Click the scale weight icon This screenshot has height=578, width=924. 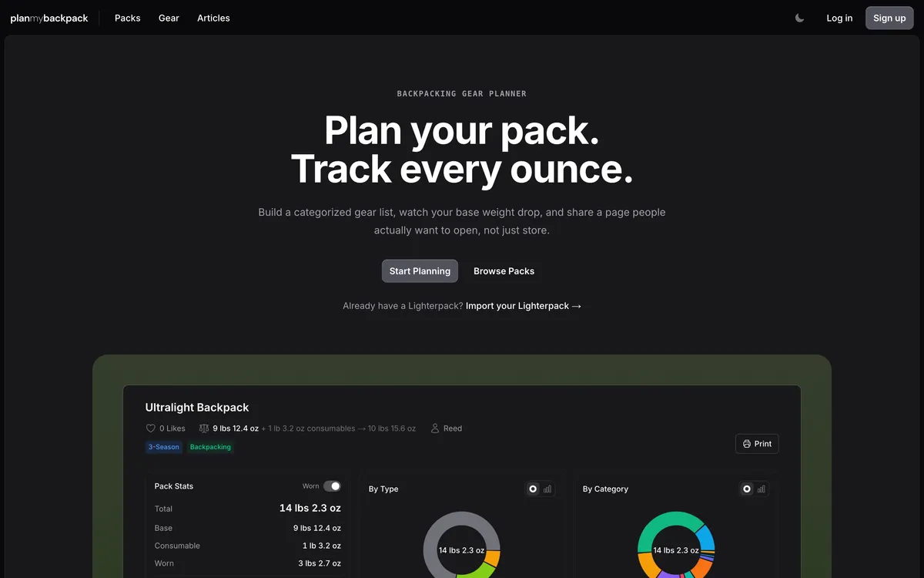[x=204, y=428]
